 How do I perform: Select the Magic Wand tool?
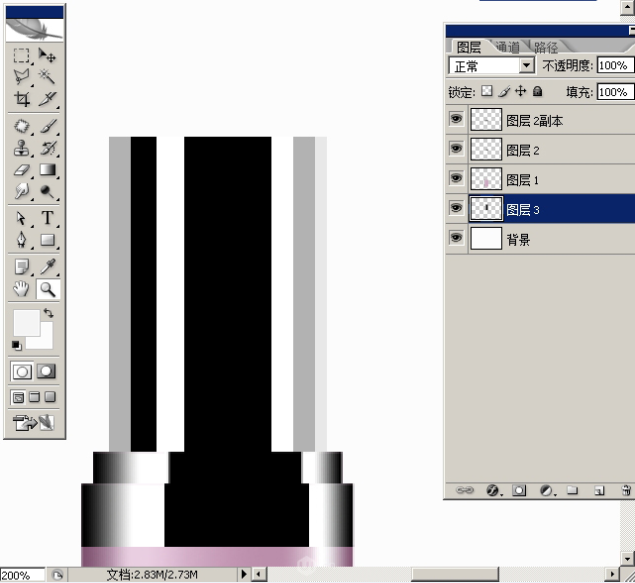pyautogui.click(x=47, y=76)
